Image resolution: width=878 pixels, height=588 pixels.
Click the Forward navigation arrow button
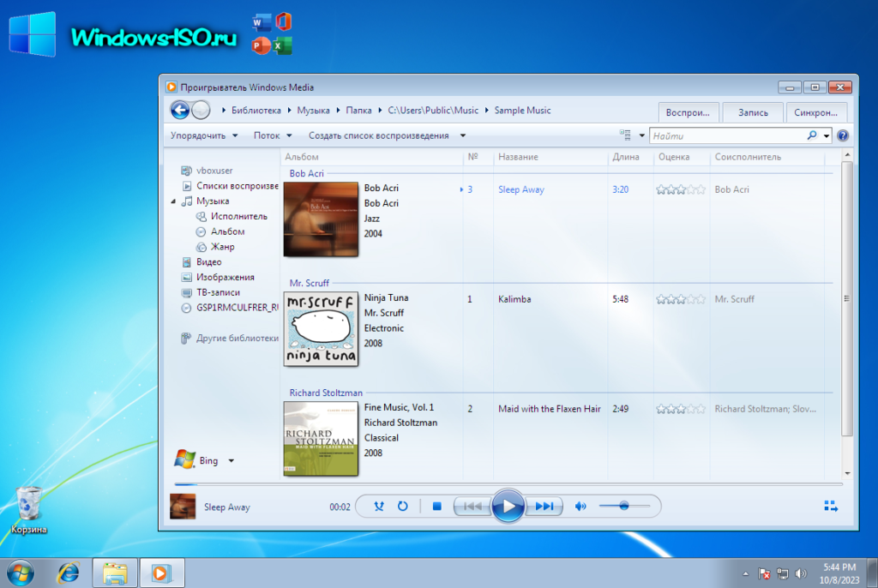(201, 110)
